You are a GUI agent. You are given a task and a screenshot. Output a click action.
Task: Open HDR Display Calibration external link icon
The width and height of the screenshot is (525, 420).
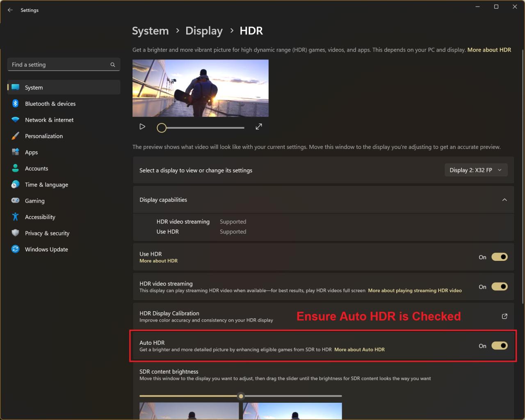[x=504, y=316]
